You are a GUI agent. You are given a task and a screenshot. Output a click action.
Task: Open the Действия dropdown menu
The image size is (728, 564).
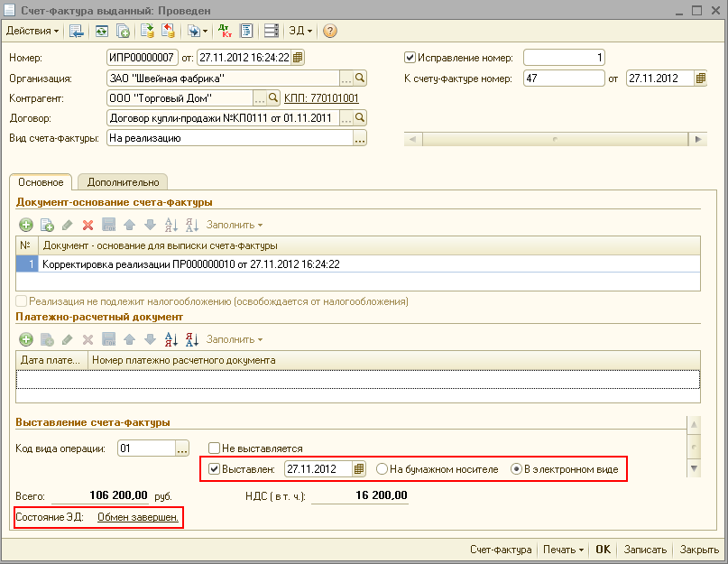[x=32, y=31]
